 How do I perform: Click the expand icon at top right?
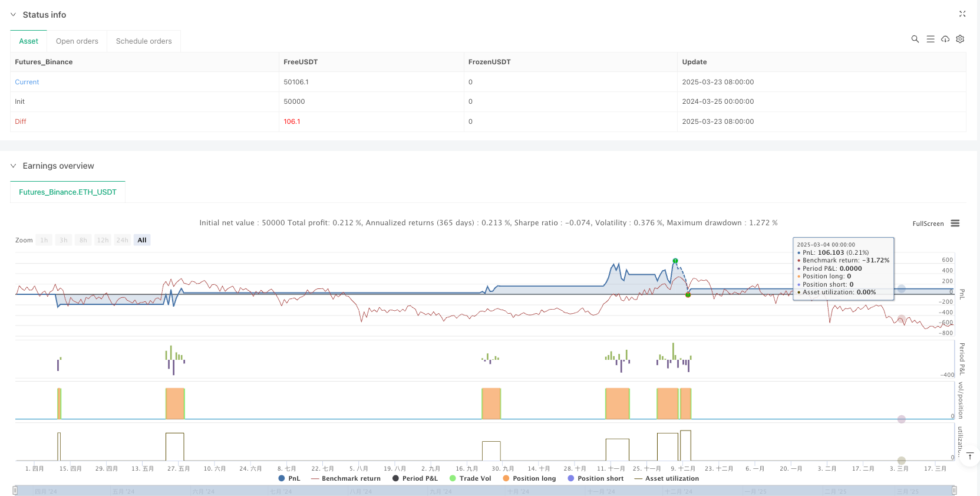[962, 14]
